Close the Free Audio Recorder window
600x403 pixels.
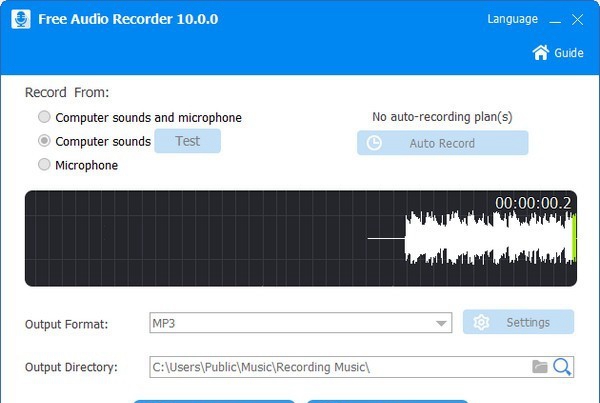coord(577,20)
